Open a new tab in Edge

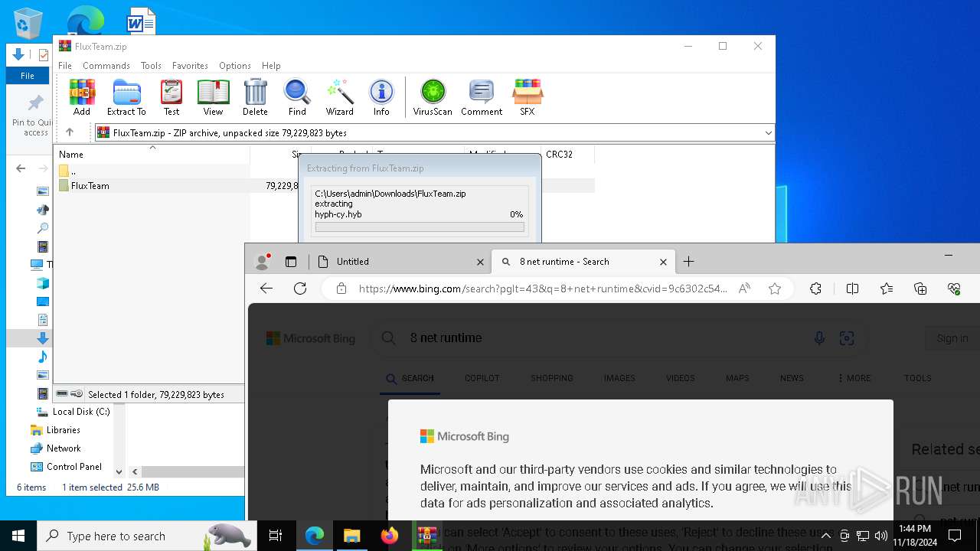(x=688, y=262)
